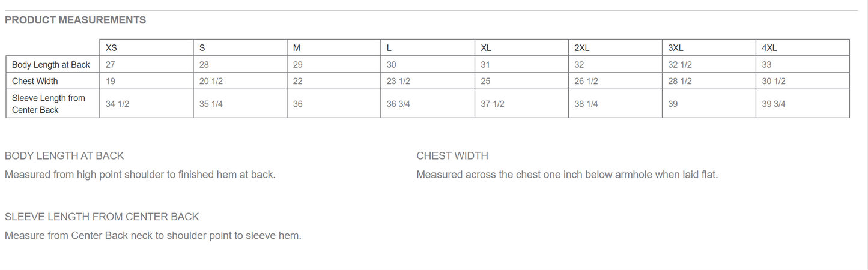Select the M size column header
The image size is (868, 270).
tap(297, 48)
